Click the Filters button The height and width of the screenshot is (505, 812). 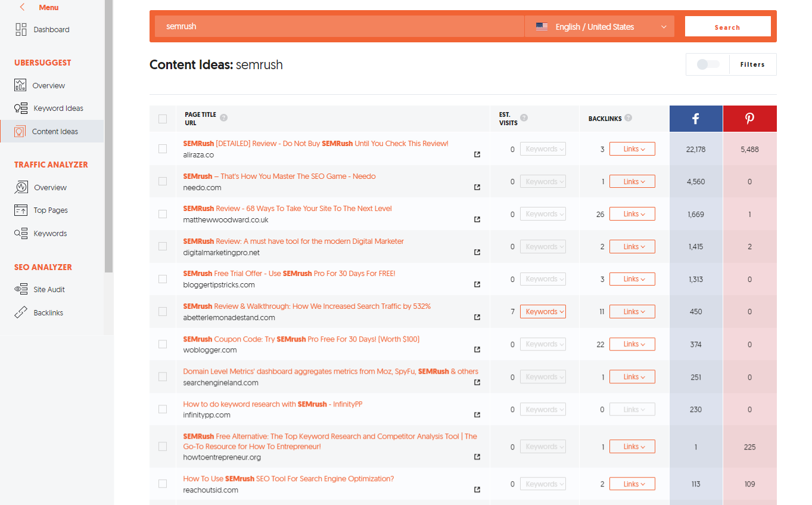click(752, 64)
